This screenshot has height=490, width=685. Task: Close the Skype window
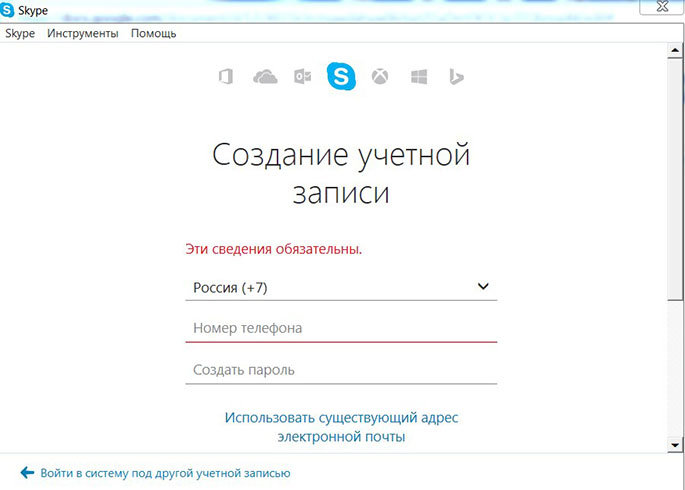pos(662,7)
